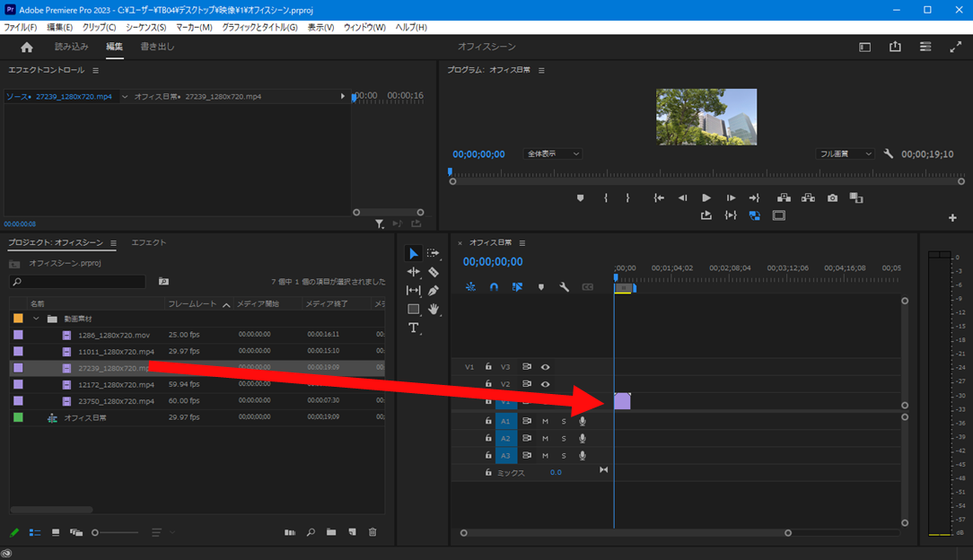Step back one frame
The image size is (973, 560).
pyautogui.click(x=682, y=197)
